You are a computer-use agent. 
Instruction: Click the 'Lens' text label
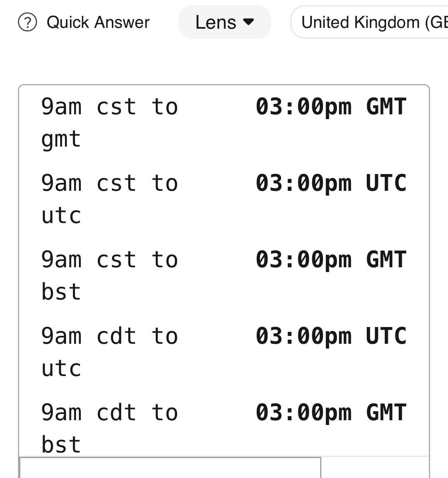216,22
